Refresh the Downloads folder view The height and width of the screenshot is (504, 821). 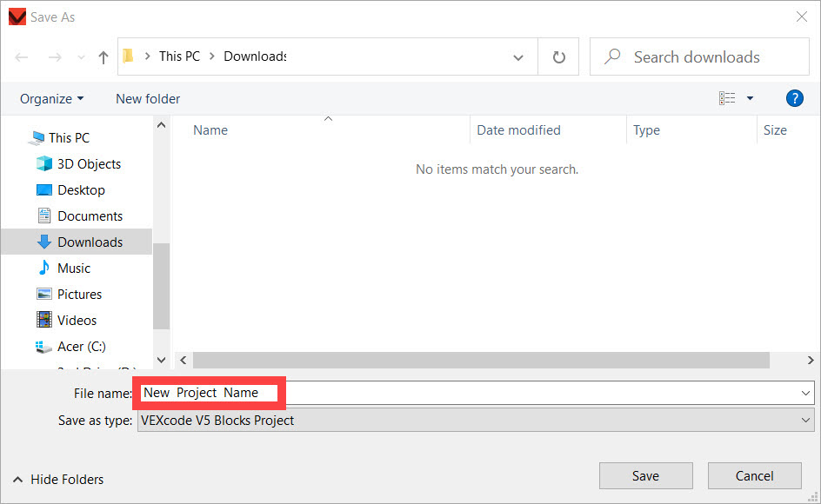coord(558,56)
